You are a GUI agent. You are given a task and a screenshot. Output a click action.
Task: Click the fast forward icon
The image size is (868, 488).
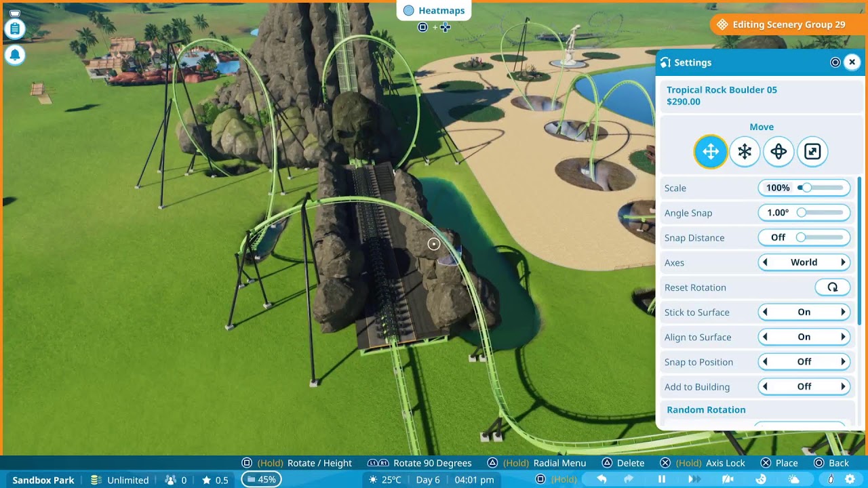694,479
